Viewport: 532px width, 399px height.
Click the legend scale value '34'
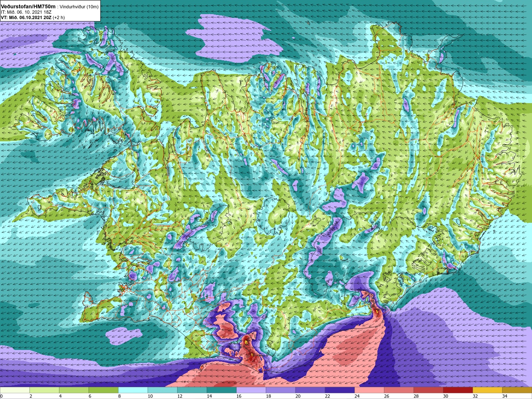[x=505, y=396]
